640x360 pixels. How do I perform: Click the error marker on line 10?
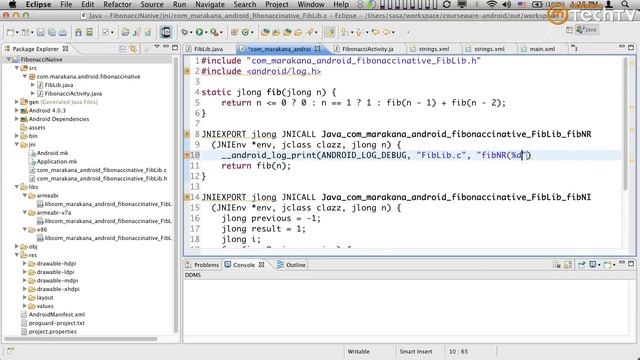point(187,155)
